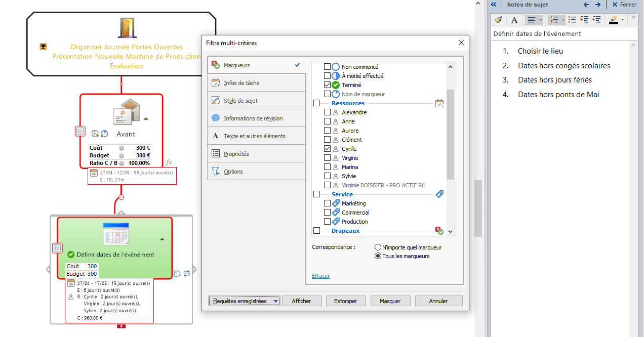Click the green Terminé marker on the topic
644x337 pixels.
coord(71,255)
